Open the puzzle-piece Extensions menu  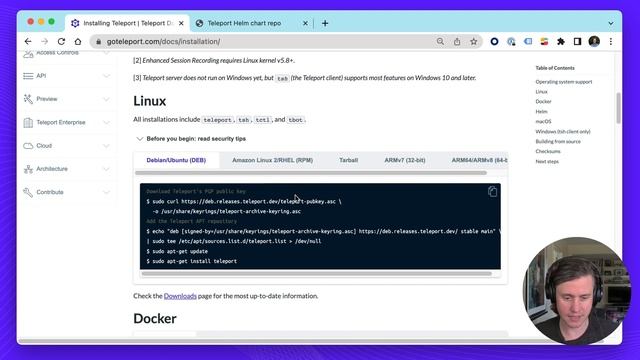[561, 41]
